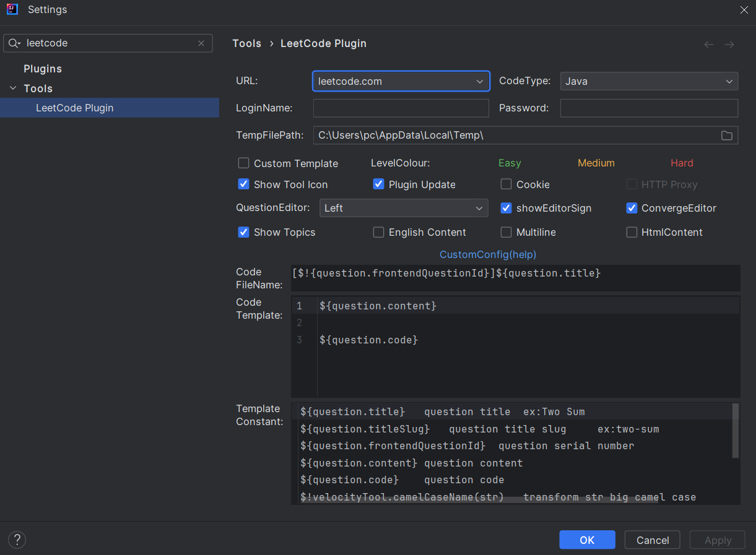Disable the Show Tool Icon option

pos(243,184)
